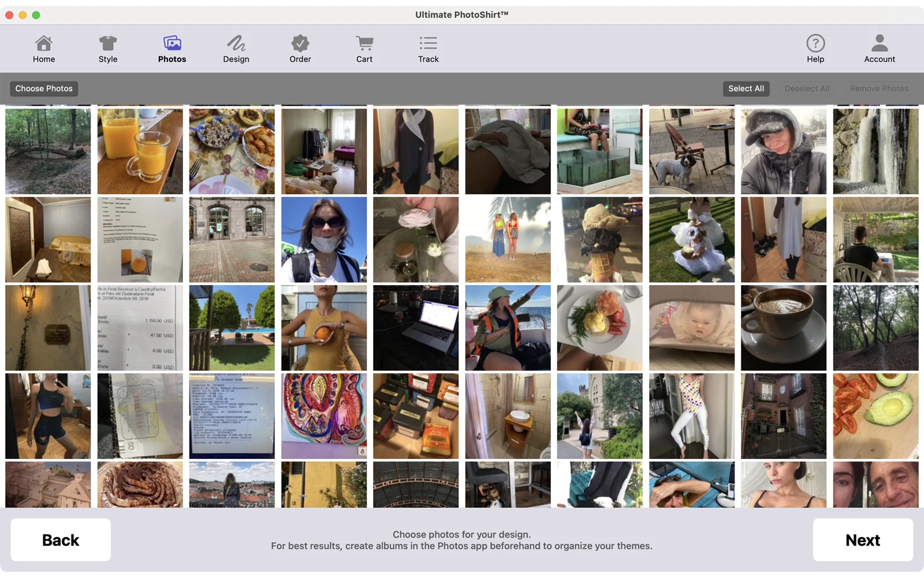Select the bathroom sink photo
The height and width of the screenshot is (578, 924).
point(508,416)
